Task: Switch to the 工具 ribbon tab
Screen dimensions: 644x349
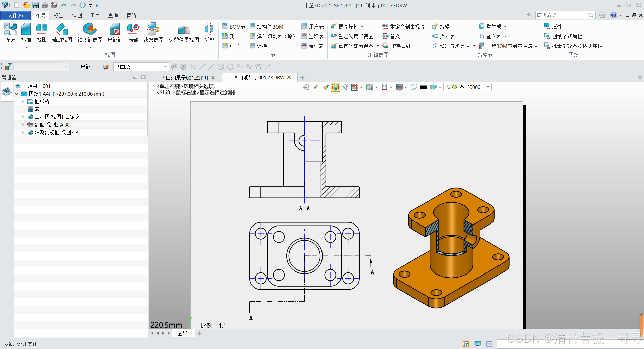Action: (95, 15)
